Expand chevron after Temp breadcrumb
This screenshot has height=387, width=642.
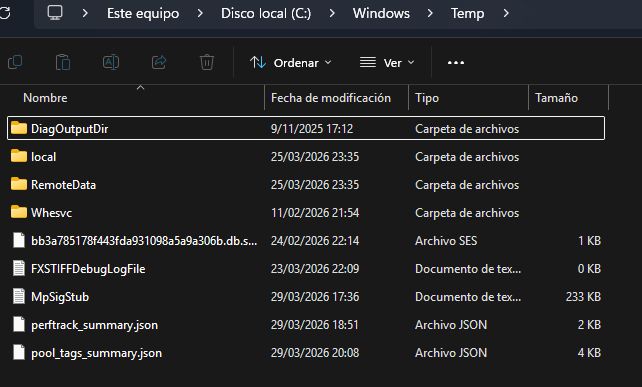[506, 13]
